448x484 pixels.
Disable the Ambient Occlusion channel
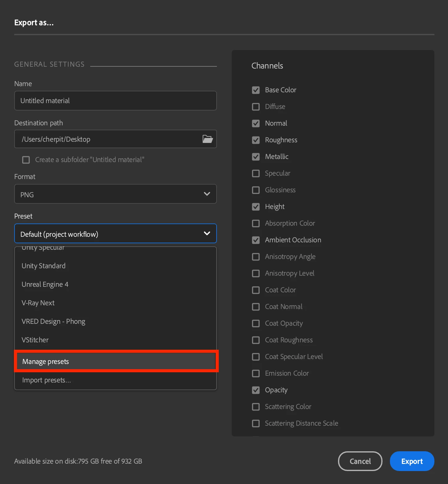coord(256,240)
